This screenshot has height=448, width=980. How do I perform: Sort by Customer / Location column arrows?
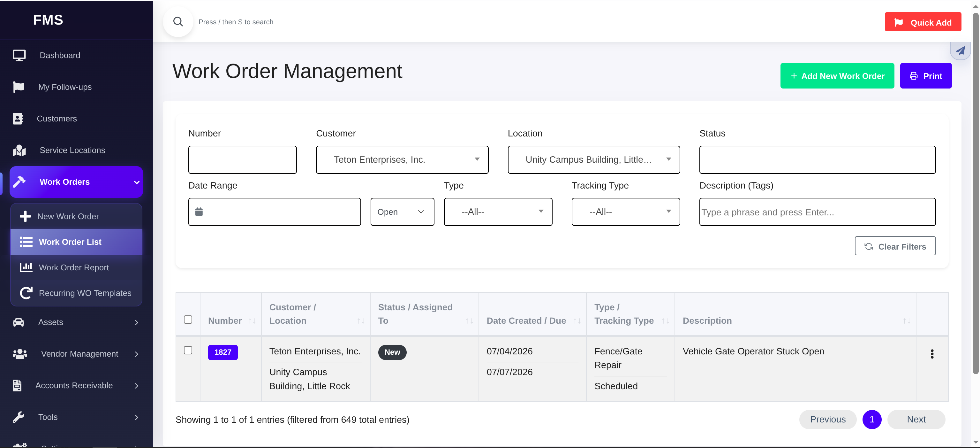pyautogui.click(x=361, y=321)
